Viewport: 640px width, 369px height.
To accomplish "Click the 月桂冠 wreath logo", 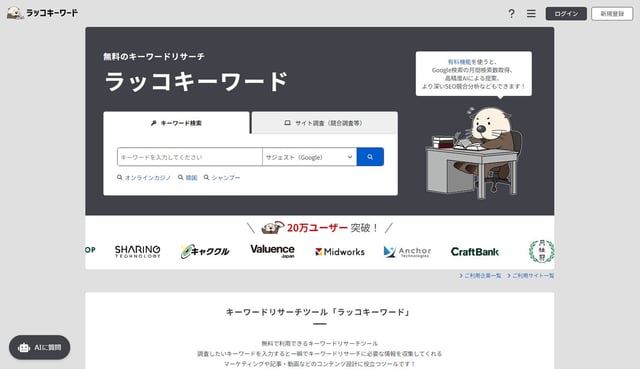I will (542, 251).
